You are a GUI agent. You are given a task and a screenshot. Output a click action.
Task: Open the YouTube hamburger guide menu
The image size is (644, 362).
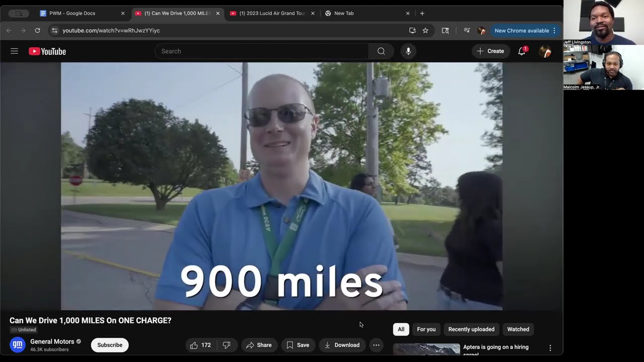coord(14,51)
